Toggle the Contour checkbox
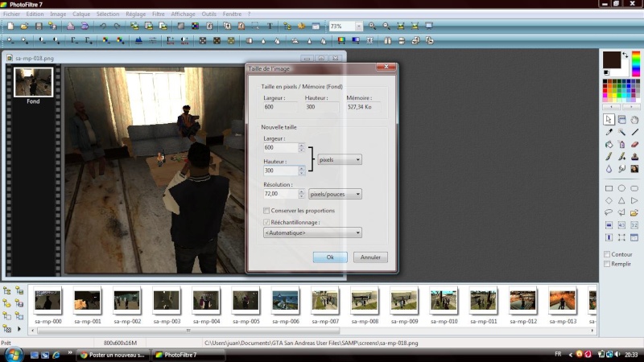 point(607,254)
